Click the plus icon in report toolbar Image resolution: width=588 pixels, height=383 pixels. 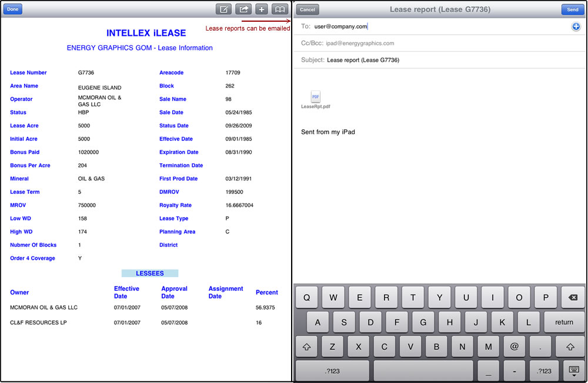[x=262, y=9]
